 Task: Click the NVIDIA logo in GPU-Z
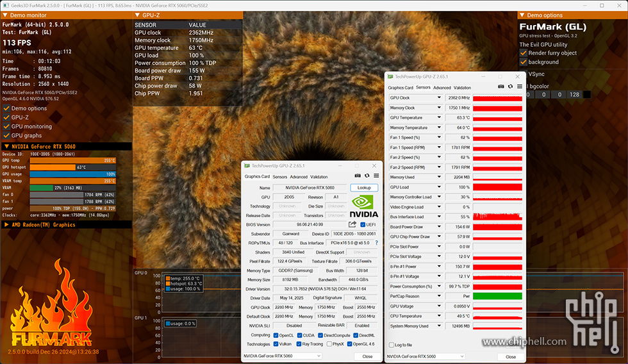point(364,206)
